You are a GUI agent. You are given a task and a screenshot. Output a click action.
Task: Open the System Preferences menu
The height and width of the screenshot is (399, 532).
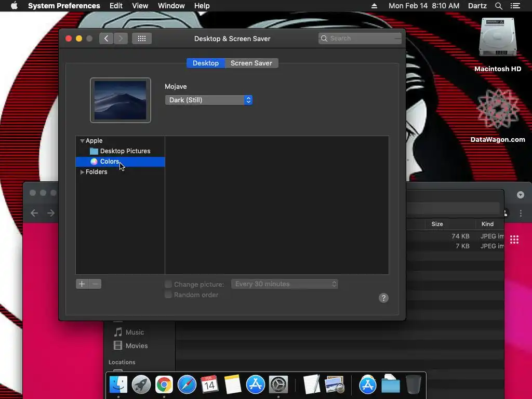(x=64, y=6)
